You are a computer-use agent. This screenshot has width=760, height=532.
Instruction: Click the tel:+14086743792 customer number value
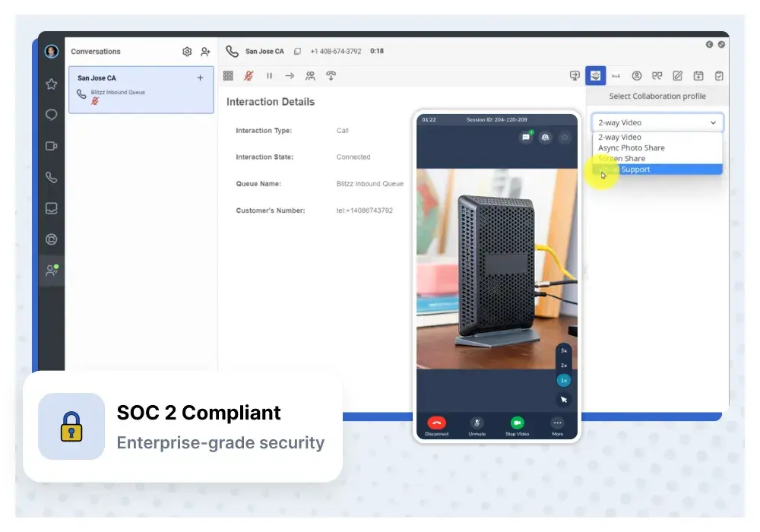(x=365, y=211)
